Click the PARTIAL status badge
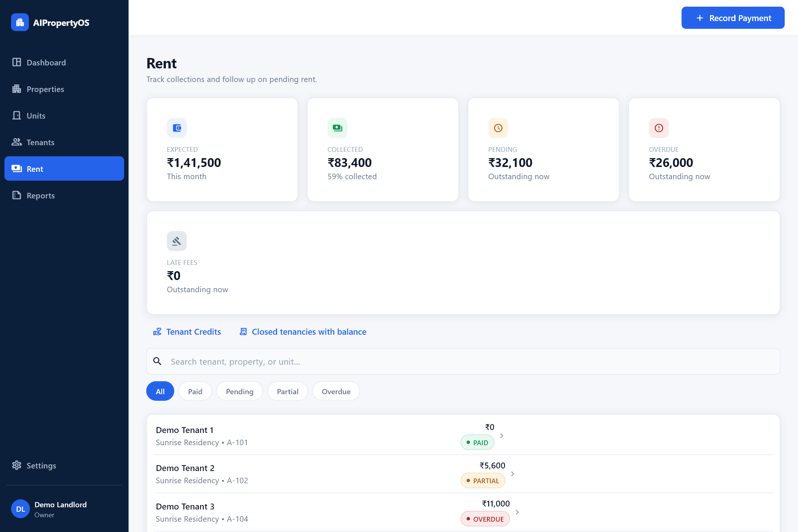Image resolution: width=798 pixels, height=532 pixels. pyautogui.click(x=483, y=481)
